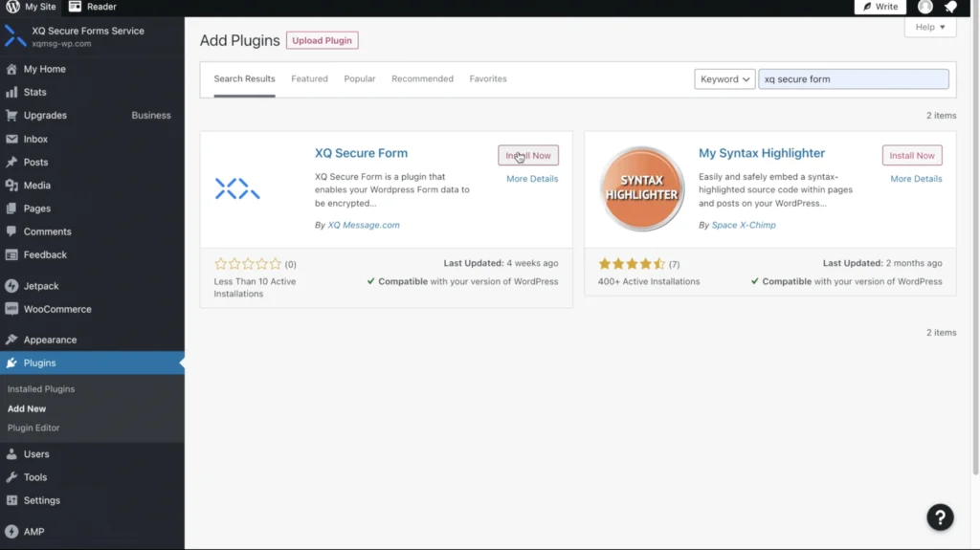Click the Plugins plug icon

[x=11, y=363]
